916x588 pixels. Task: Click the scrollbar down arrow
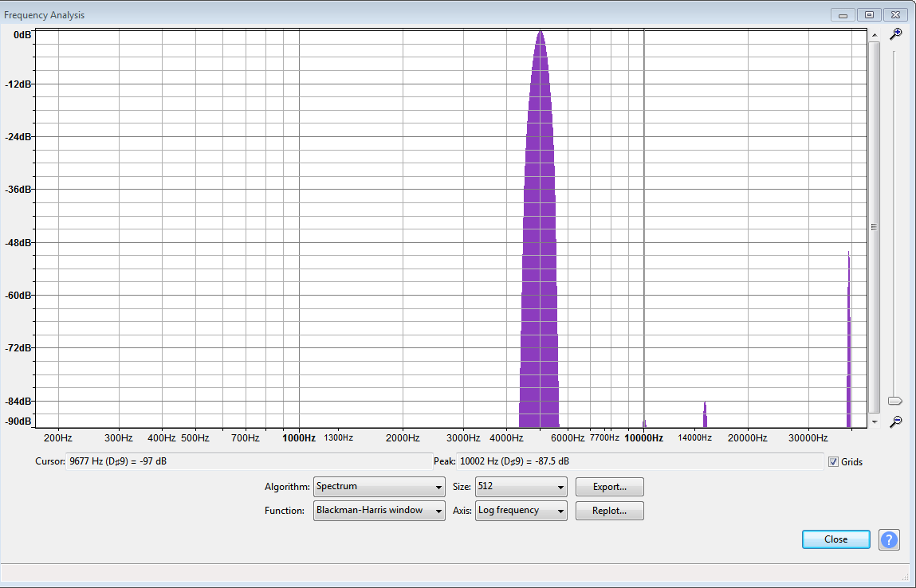click(x=874, y=421)
